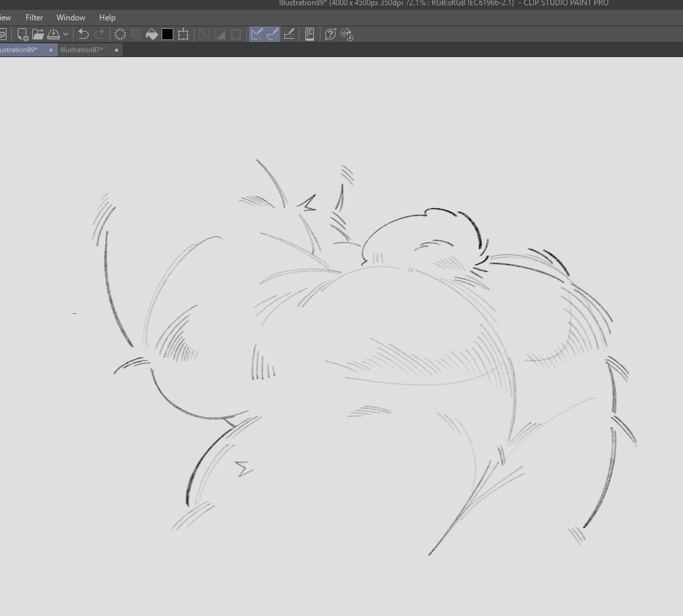Click the title bar text Illustration89
The image size is (683, 616).
click(x=303, y=3)
